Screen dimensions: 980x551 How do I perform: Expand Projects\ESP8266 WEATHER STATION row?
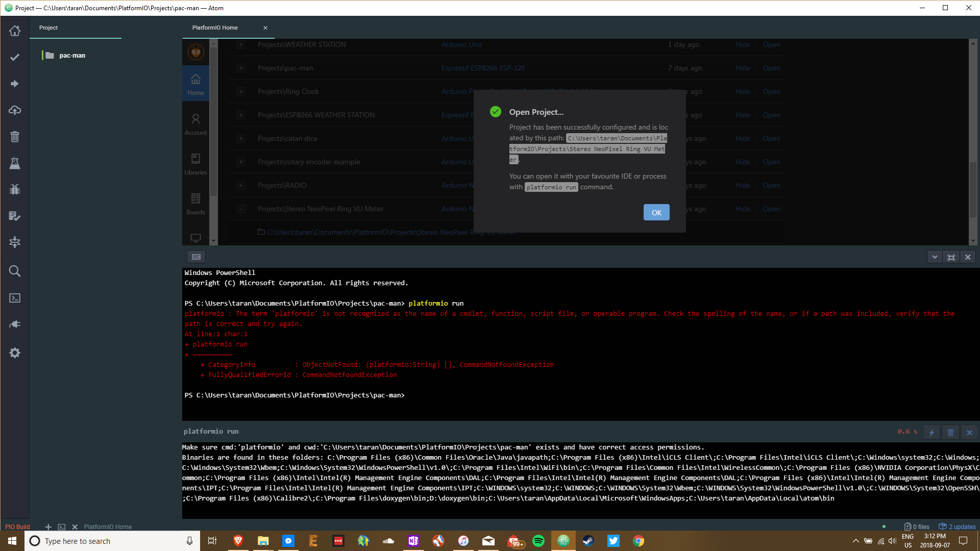(x=241, y=115)
